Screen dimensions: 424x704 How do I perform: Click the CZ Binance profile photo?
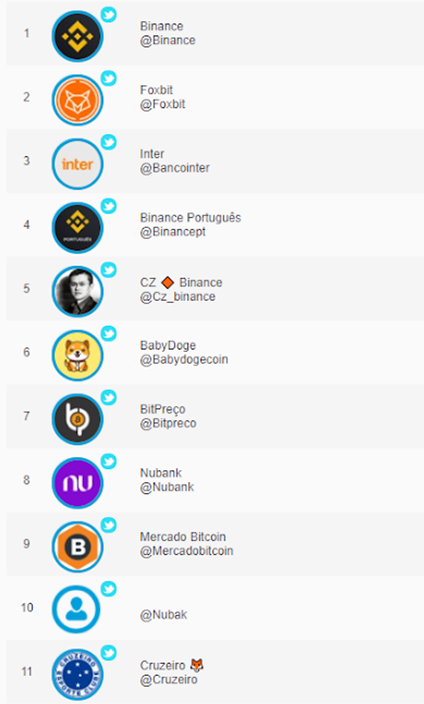pyautogui.click(x=77, y=291)
